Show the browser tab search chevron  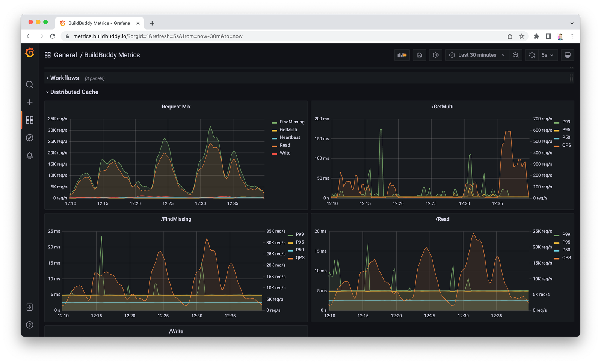572,23
